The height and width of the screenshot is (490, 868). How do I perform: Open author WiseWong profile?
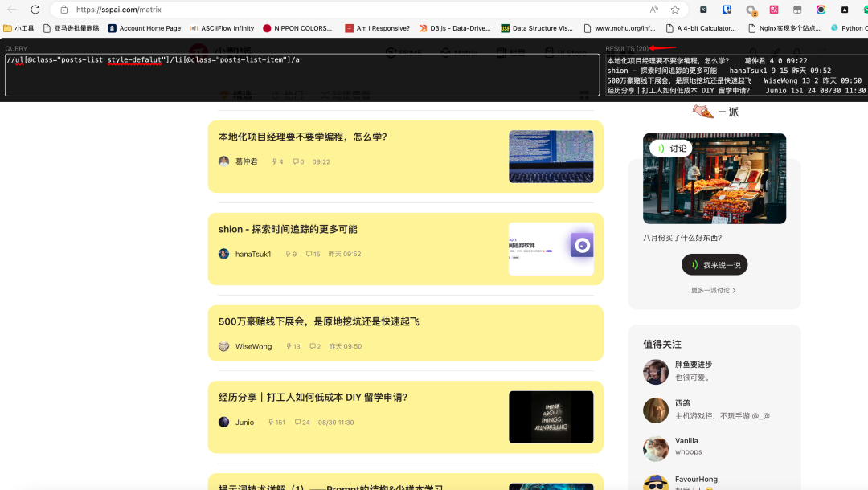tap(253, 346)
